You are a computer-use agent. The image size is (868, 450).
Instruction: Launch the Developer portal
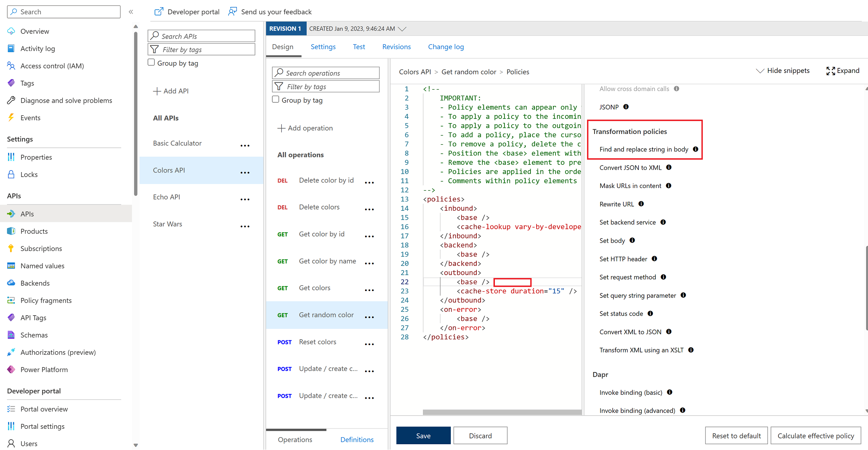187,12
